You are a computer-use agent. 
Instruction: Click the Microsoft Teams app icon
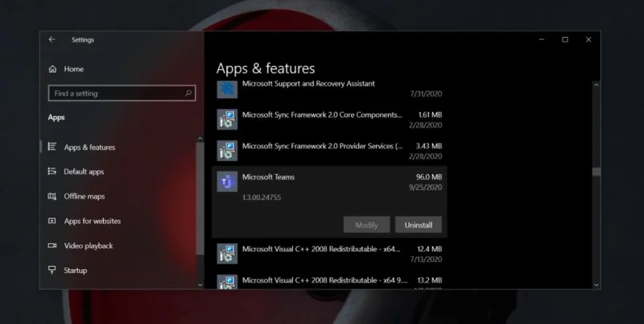coord(227,181)
